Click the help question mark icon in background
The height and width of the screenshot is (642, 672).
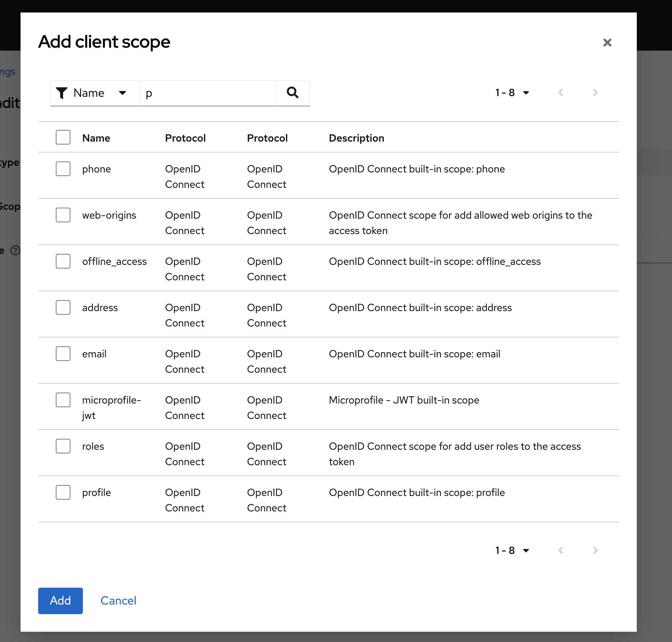click(x=15, y=251)
